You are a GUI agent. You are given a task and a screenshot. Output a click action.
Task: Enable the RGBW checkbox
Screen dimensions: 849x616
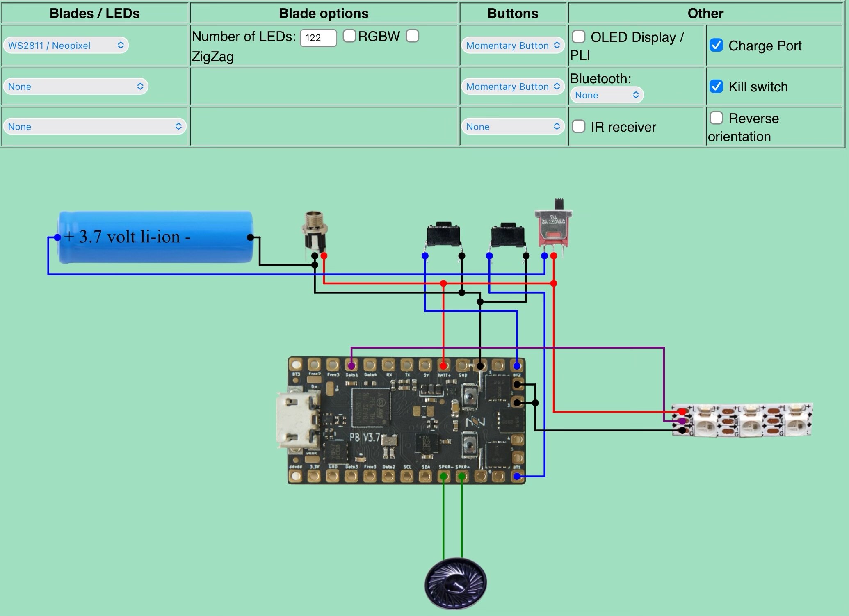point(349,36)
